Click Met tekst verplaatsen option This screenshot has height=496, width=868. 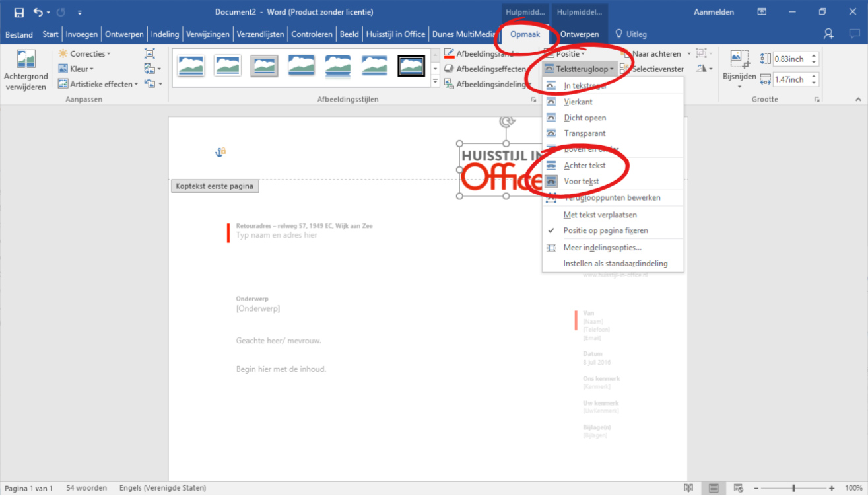point(613,215)
